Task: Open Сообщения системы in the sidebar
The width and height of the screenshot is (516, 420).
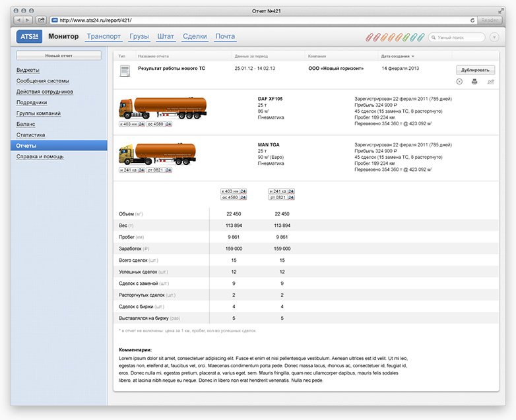Action: pyautogui.click(x=43, y=81)
